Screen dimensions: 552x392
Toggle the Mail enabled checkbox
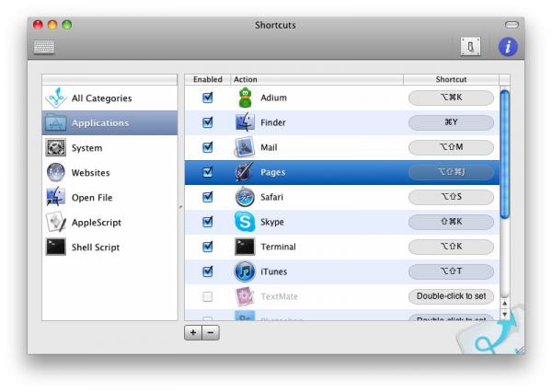208,147
